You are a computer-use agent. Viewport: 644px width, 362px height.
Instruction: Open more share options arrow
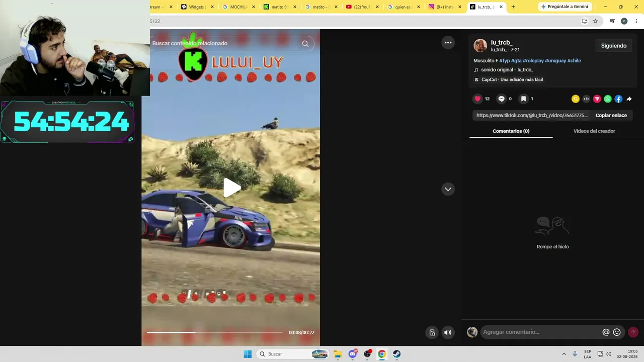coord(629,99)
